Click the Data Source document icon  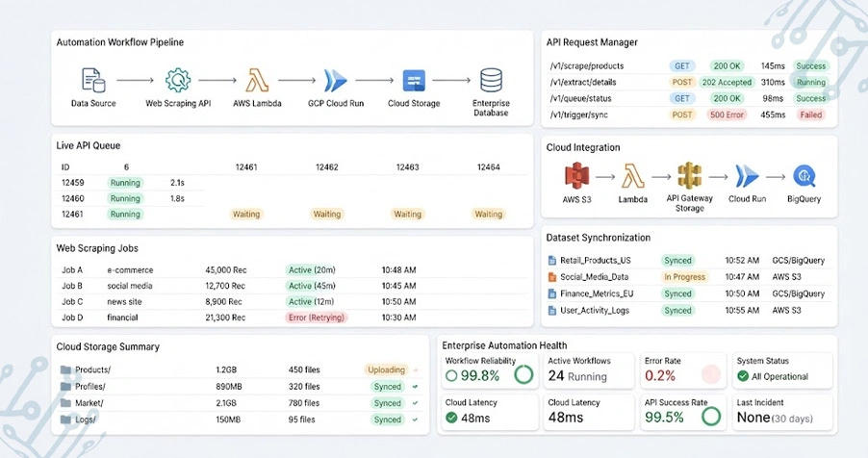pos(93,80)
